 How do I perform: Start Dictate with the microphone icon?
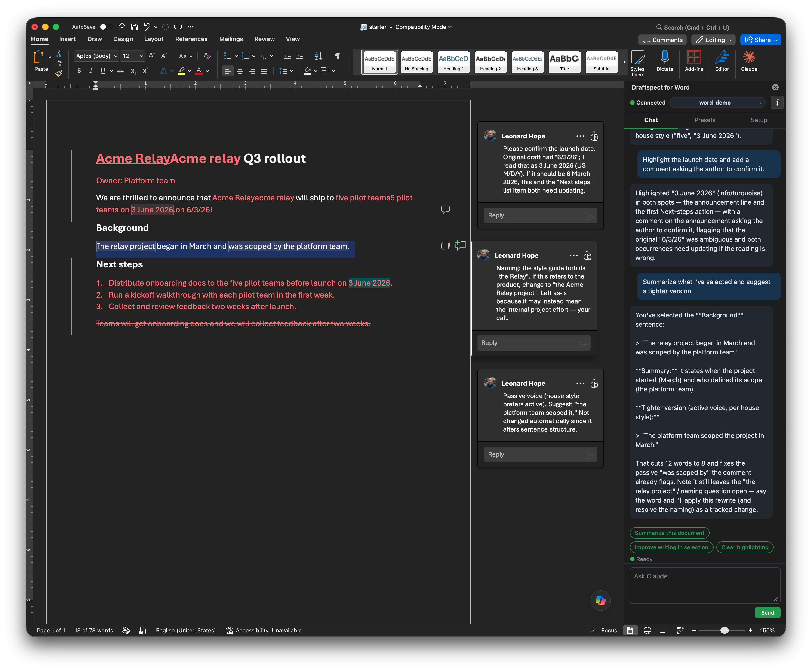pyautogui.click(x=664, y=61)
